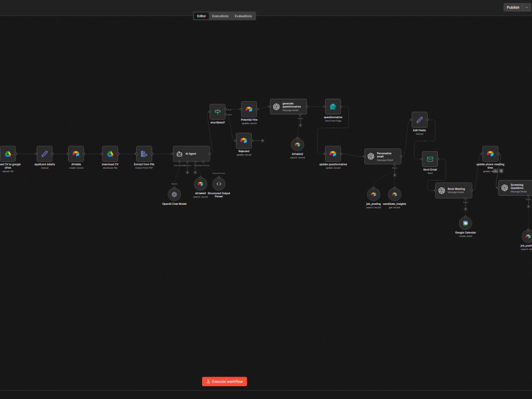This screenshot has height=399, width=532.
Task: Select the candidate_insights tool node
Action: 395,194
